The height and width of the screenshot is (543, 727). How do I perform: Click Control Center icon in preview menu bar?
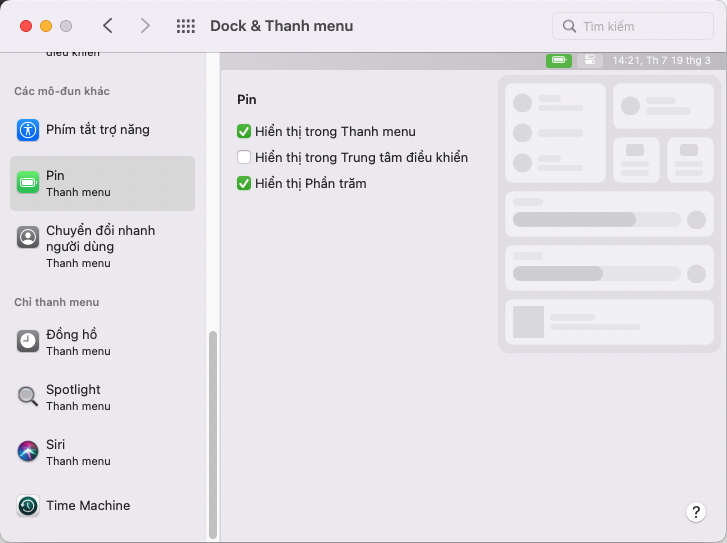click(590, 60)
